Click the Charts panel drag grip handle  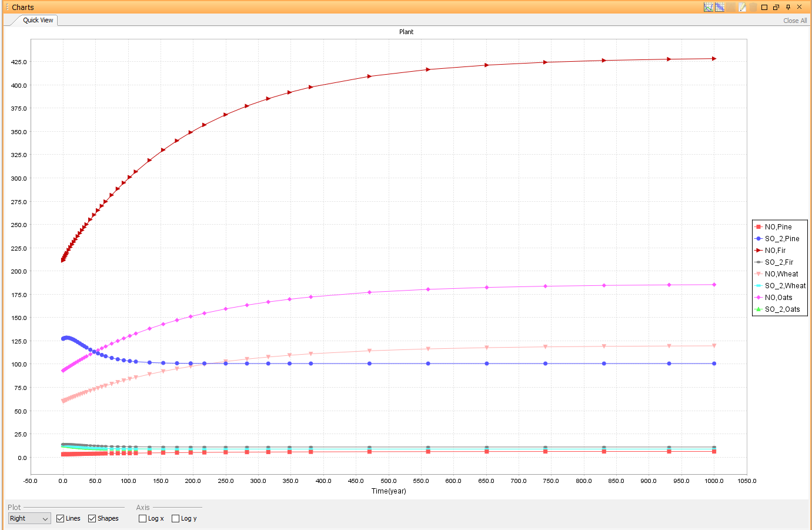(x=7, y=7)
